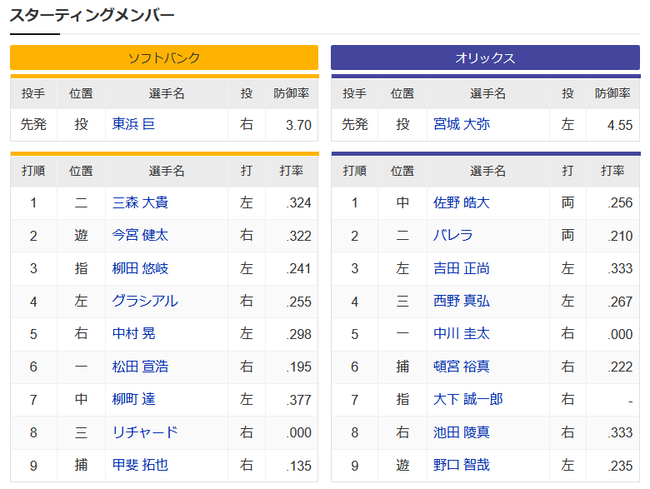Screen dimensions: 650x489
Task: Open player link 柳町 達
Action: click(133, 399)
